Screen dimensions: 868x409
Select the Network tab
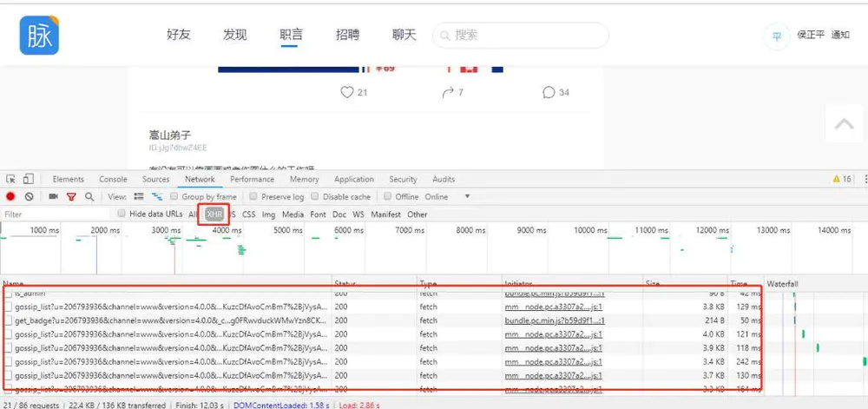coord(200,179)
